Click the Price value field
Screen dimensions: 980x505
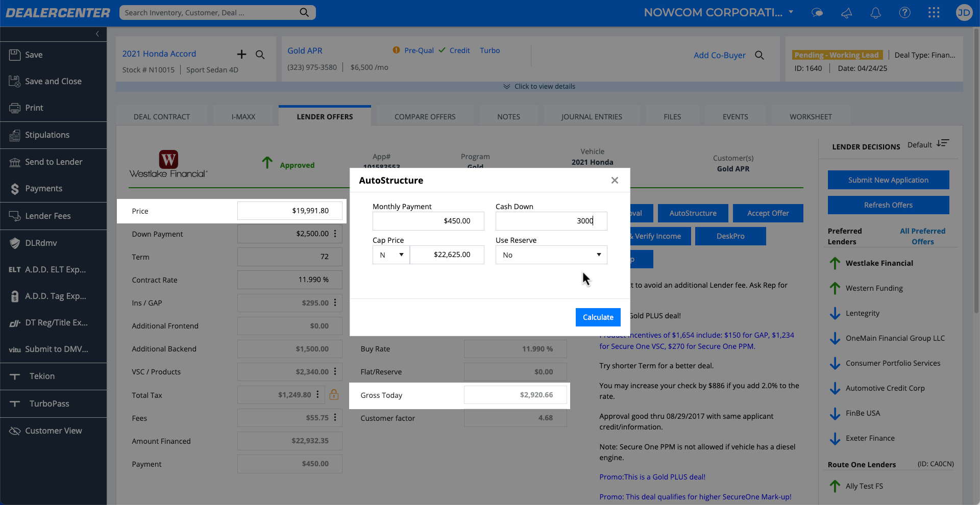pyautogui.click(x=290, y=211)
